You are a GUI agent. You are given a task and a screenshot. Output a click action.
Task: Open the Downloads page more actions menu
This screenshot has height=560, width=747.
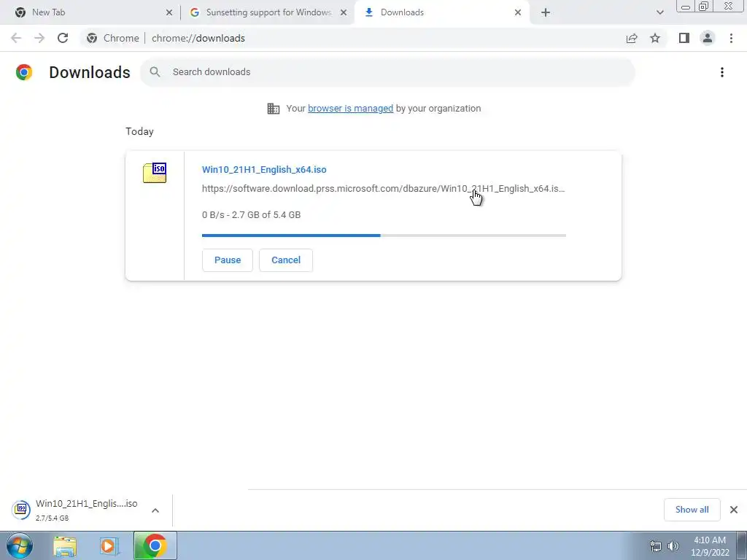point(722,72)
